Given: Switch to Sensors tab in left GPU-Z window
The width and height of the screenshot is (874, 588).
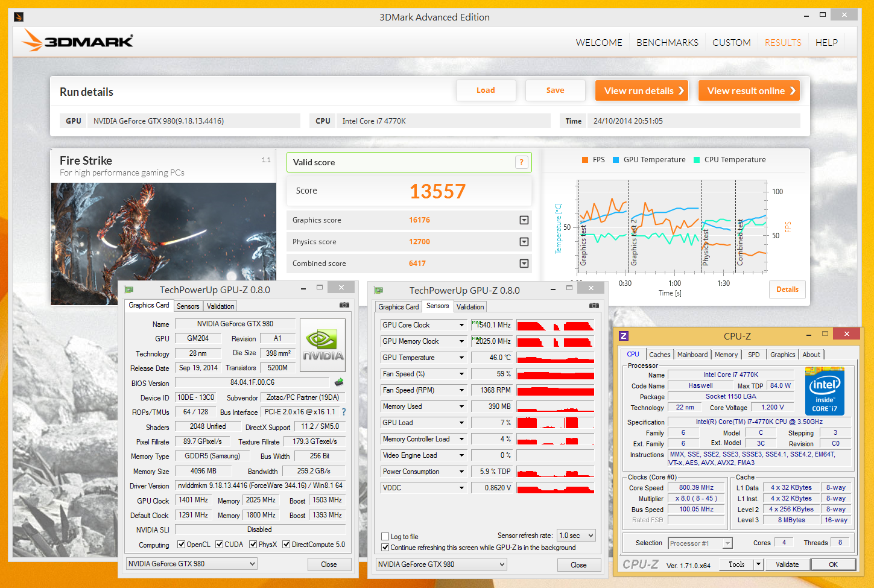Looking at the screenshot, I should pos(188,306).
